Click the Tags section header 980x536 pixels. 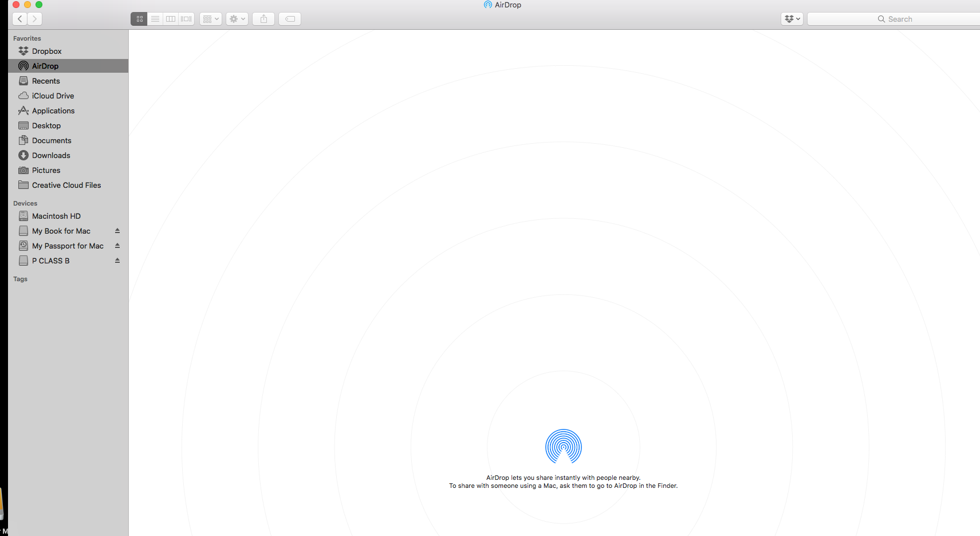click(20, 279)
